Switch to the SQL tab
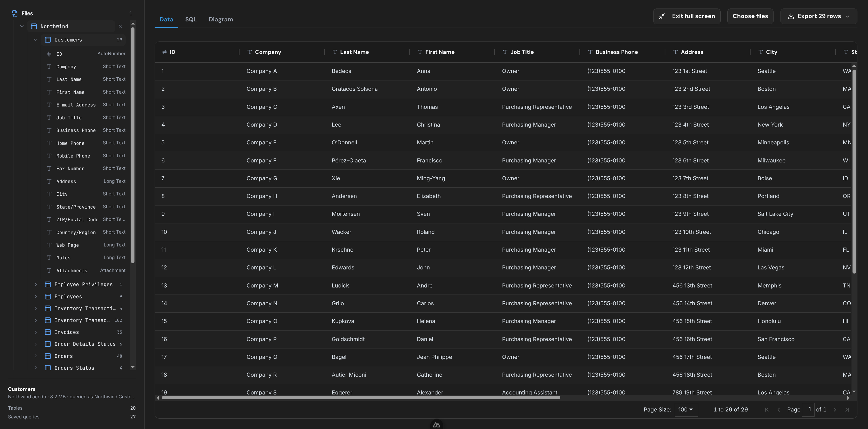This screenshot has height=429, width=868. (x=191, y=20)
